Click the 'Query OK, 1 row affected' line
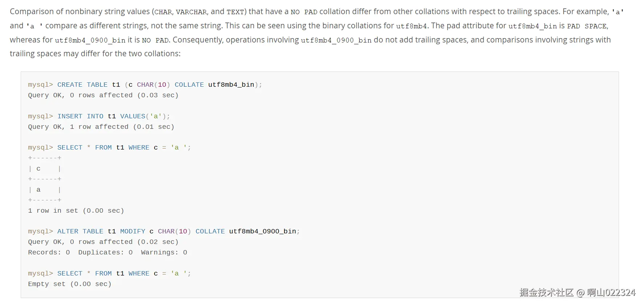This screenshot has width=644, height=306. [101, 127]
